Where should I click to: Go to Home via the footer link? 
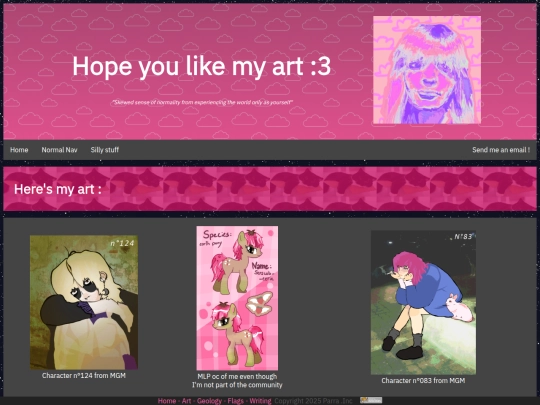167,401
